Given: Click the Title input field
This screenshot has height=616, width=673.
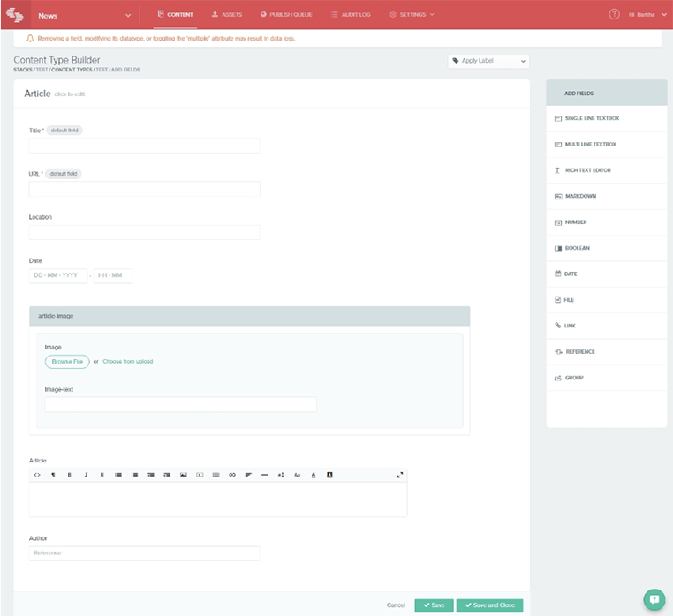Looking at the screenshot, I should pos(144,146).
